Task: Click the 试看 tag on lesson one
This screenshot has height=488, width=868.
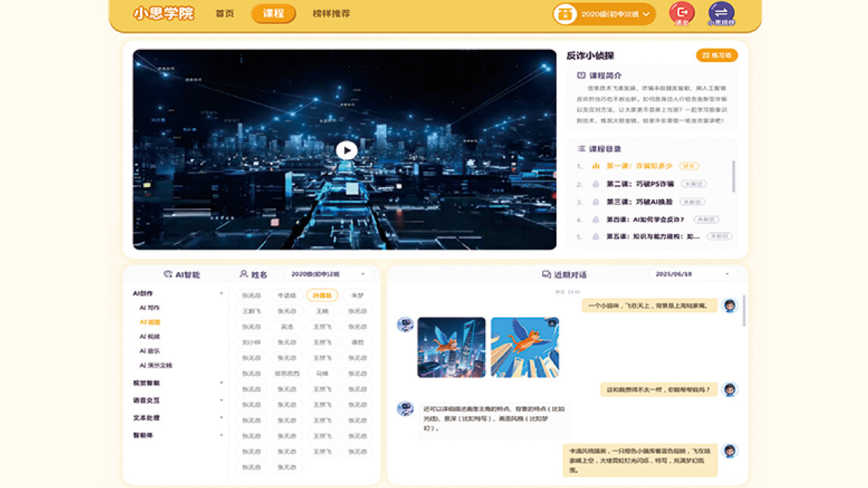Action: click(688, 166)
